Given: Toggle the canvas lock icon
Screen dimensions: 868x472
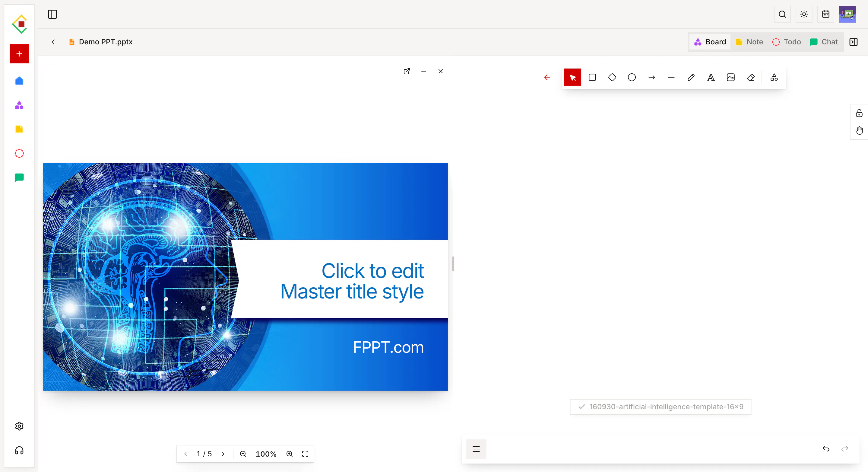Looking at the screenshot, I should tap(859, 113).
